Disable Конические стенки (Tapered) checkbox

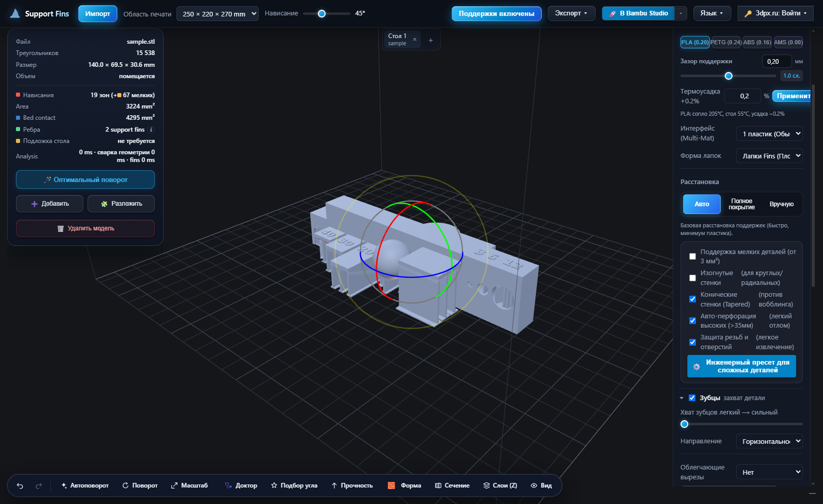tap(692, 299)
